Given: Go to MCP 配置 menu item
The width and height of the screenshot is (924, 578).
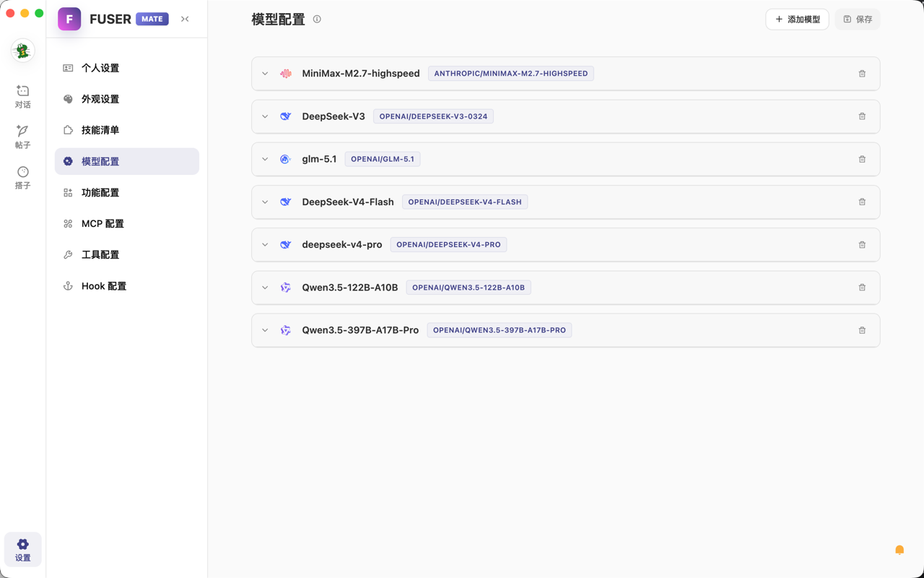Looking at the screenshot, I should [x=127, y=224].
